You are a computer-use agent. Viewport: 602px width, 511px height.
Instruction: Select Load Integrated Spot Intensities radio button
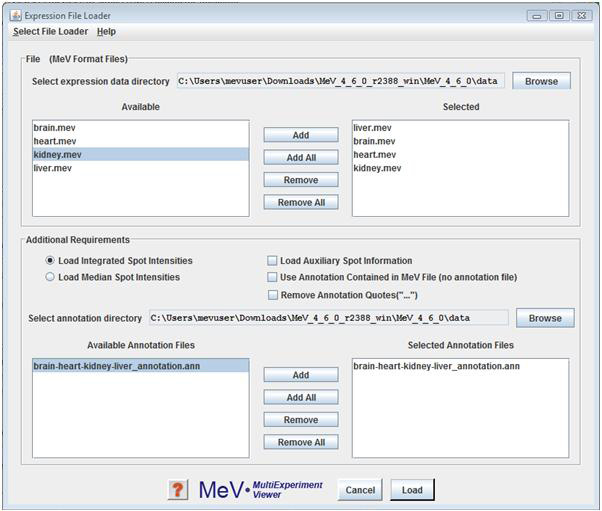tap(50, 261)
